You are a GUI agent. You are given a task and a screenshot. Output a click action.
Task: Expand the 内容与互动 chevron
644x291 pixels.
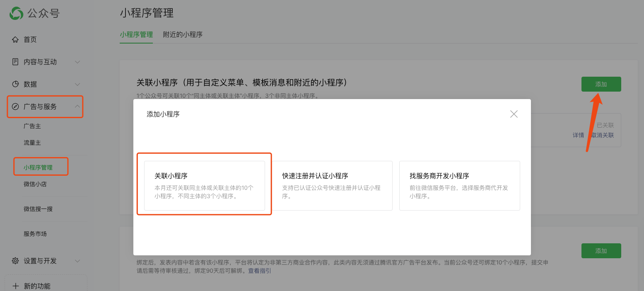[x=77, y=62]
